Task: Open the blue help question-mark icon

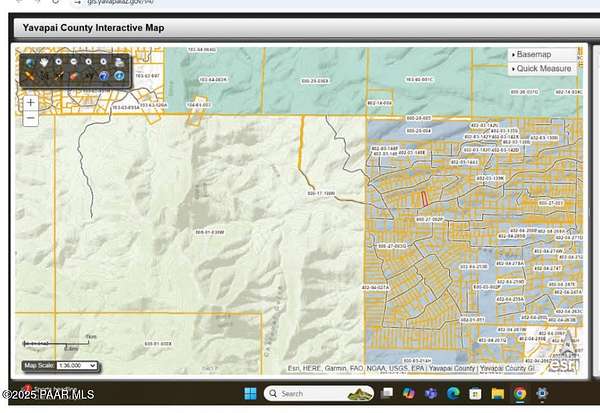Action: (x=103, y=76)
